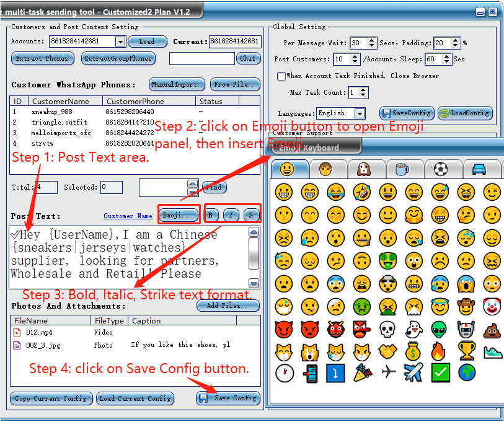
Task: Increase the Padding percentage value
Action: tap(455, 40)
